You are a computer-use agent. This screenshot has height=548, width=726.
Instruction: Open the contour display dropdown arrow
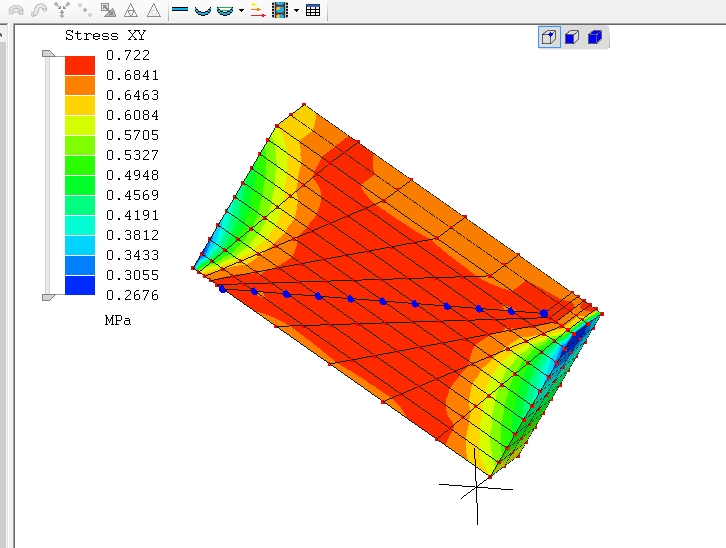click(x=241, y=10)
